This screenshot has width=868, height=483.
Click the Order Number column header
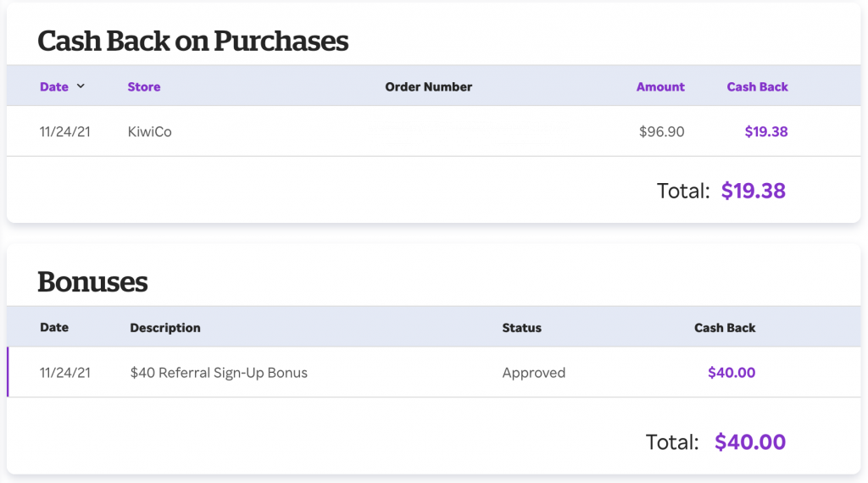pos(428,87)
